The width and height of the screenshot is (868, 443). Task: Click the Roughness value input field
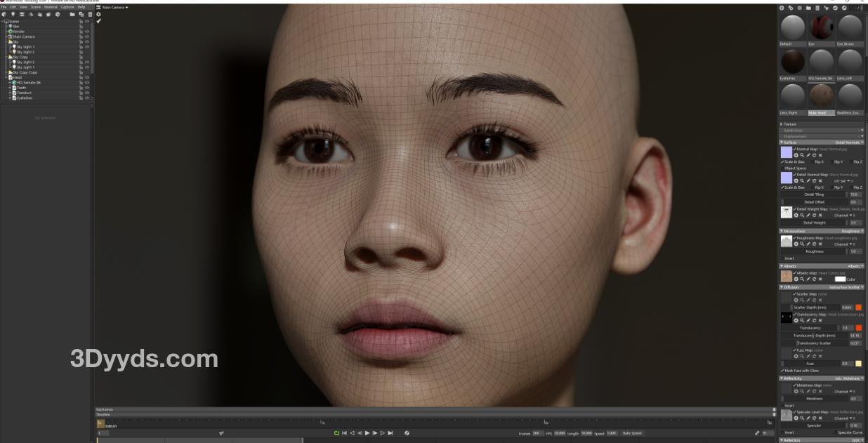[855, 251]
